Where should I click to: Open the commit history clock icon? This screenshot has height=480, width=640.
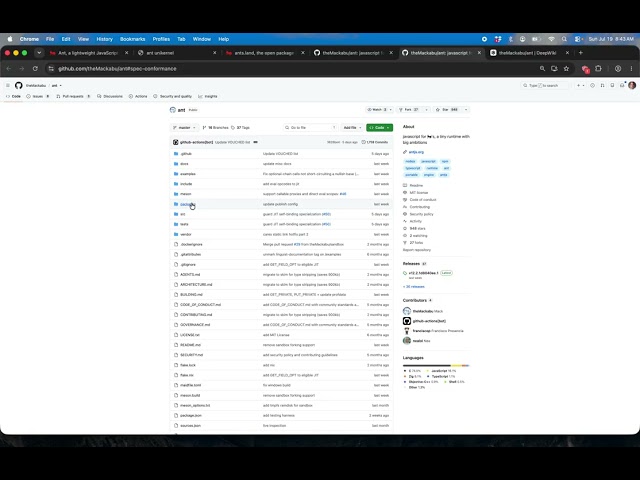pos(363,142)
